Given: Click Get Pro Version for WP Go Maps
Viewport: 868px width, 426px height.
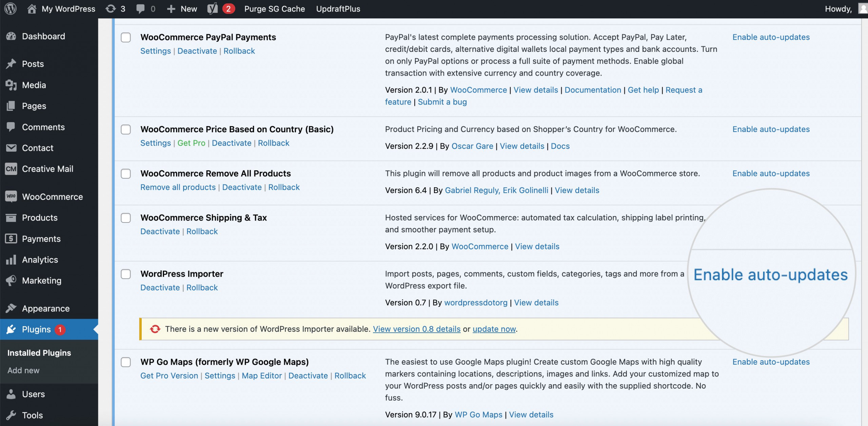Looking at the screenshot, I should [169, 376].
